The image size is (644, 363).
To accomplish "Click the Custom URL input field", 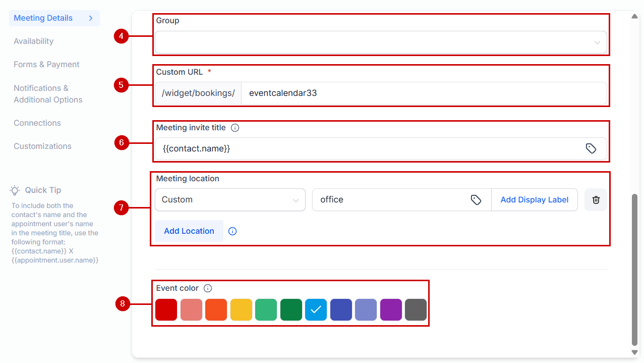I will (x=424, y=93).
